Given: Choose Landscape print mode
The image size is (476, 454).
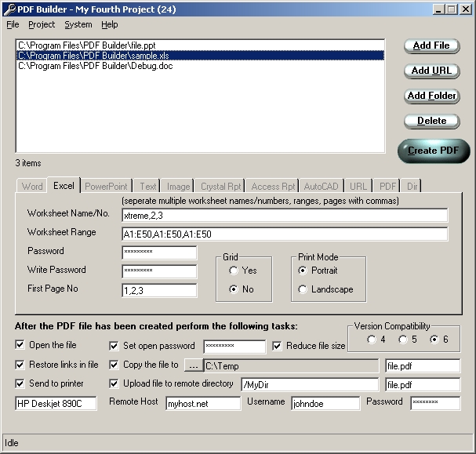Looking at the screenshot, I should tap(303, 289).
